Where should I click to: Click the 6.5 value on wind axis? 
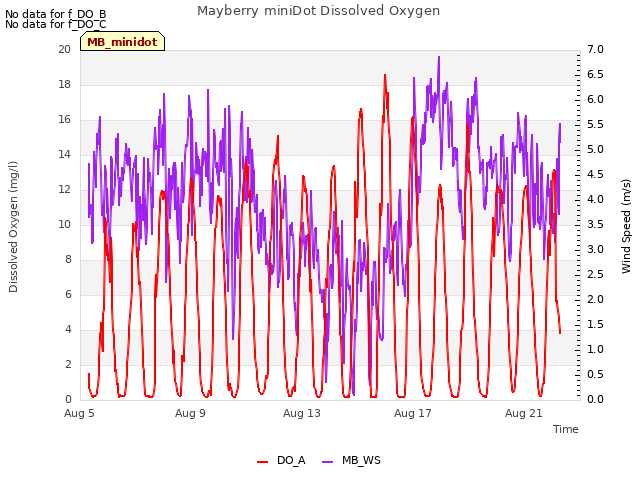(595, 74)
